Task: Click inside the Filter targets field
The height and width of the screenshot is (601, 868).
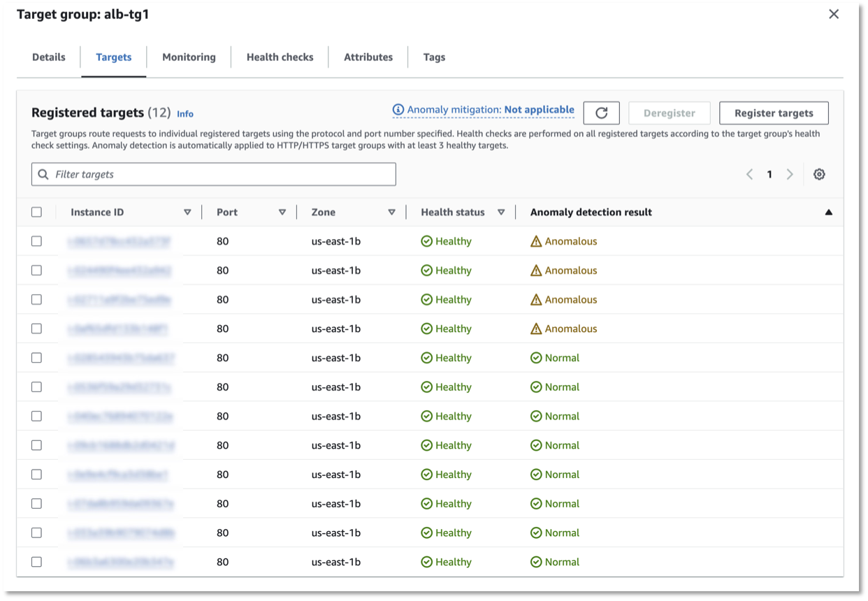Action: click(x=210, y=174)
